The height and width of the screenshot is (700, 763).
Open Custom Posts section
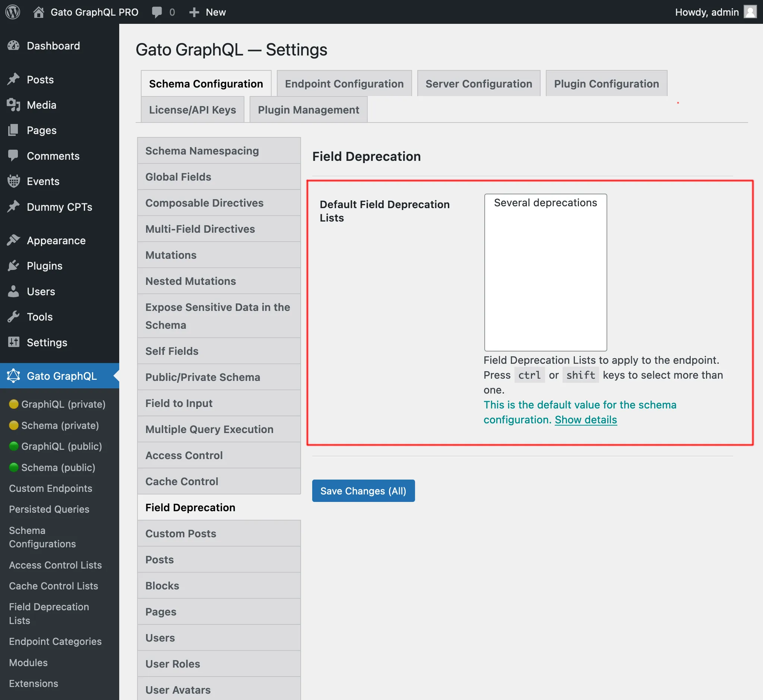tap(219, 533)
